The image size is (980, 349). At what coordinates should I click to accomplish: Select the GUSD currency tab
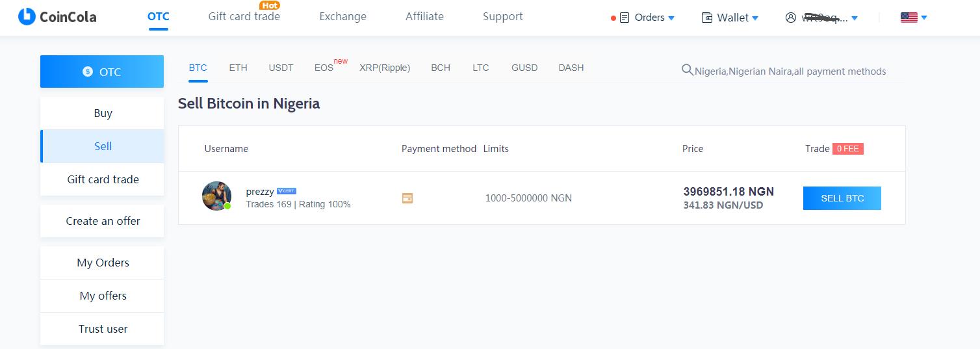[524, 68]
